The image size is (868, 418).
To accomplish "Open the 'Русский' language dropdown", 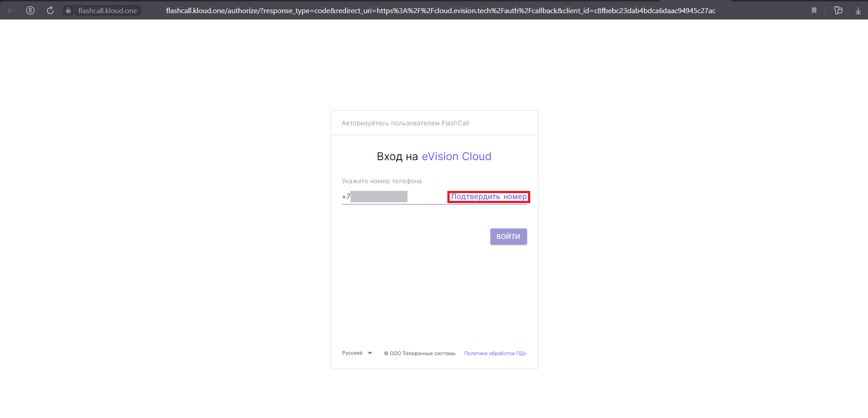I will [x=357, y=353].
